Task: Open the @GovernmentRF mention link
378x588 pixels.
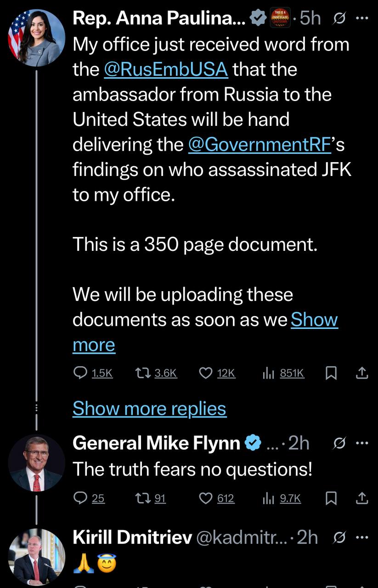Action: tap(260, 145)
